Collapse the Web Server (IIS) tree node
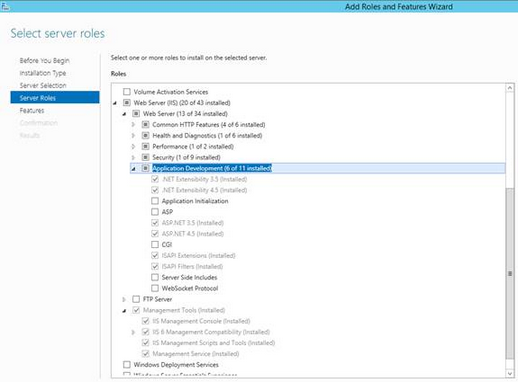The image size is (518, 382). click(x=115, y=103)
